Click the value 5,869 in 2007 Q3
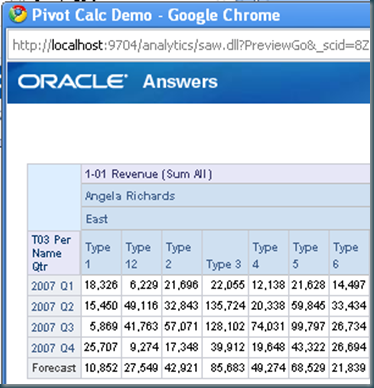The image size is (374, 388). click(x=104, y=326)
